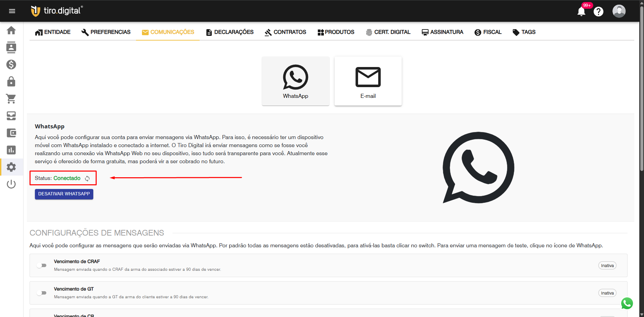Select the E-mail communication card
Screen dimensions: 644x317
click(x=368, y=81)
